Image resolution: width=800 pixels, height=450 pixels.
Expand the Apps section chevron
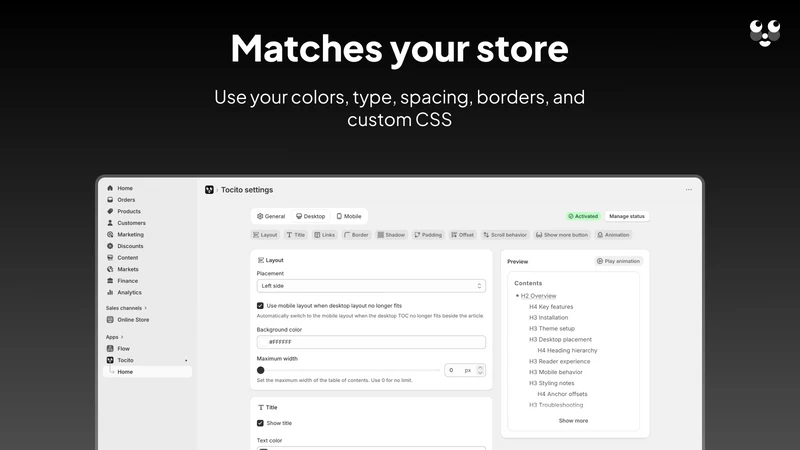[x=122, y=337]
